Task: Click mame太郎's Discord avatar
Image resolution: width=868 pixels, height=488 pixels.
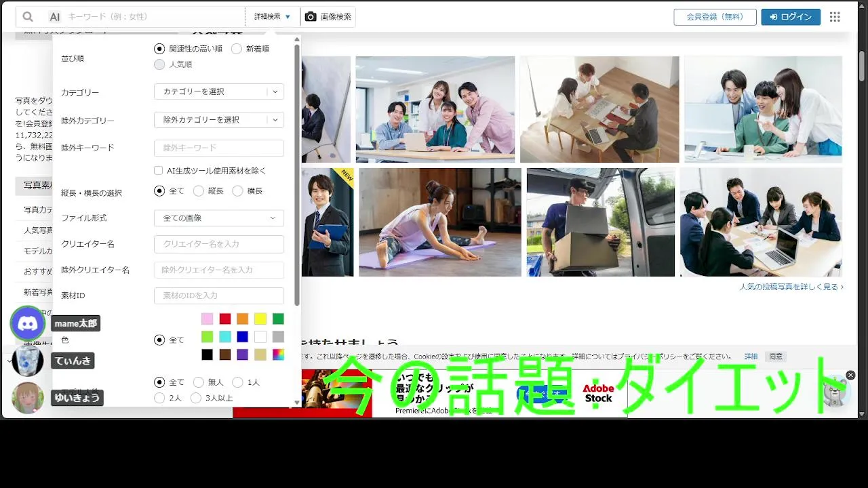Action: 28,323
